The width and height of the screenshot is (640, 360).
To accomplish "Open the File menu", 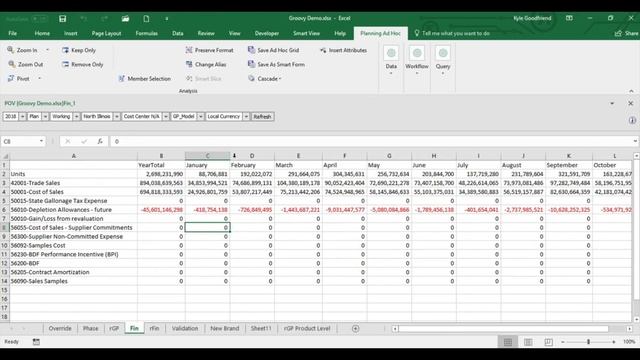I will click(13, 33).
